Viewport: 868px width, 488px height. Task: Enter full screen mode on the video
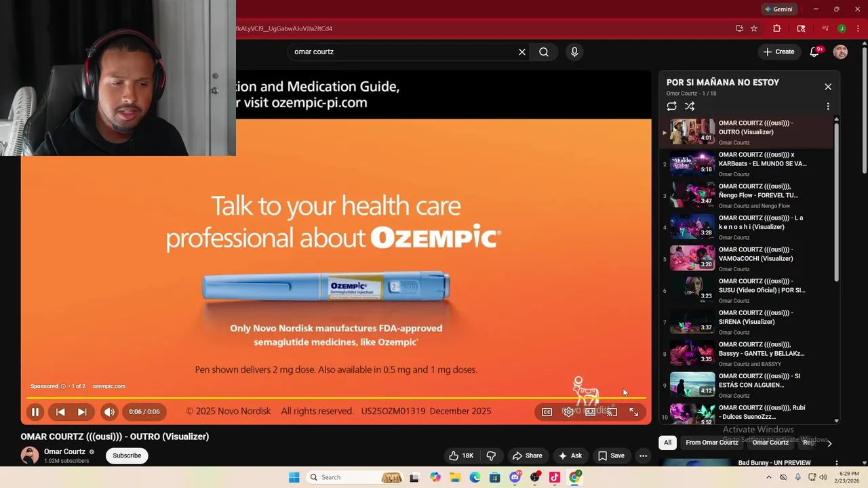pos(633,411)
